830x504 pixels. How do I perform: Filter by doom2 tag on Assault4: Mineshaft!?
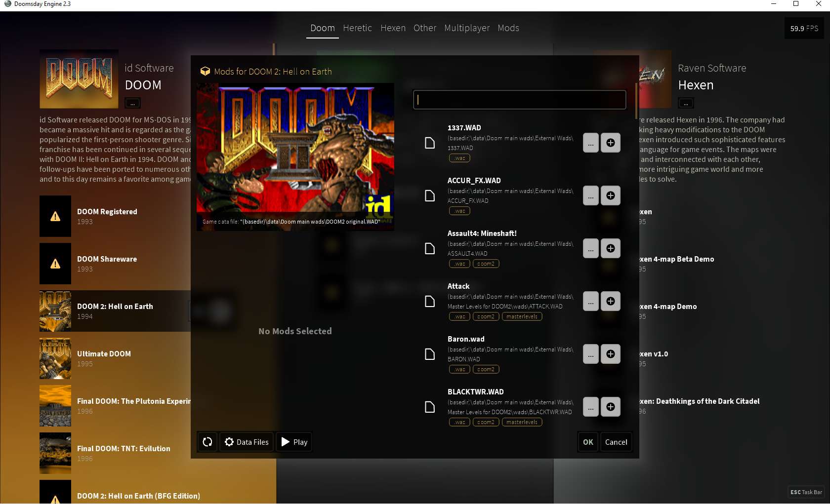tap(486, 264)
